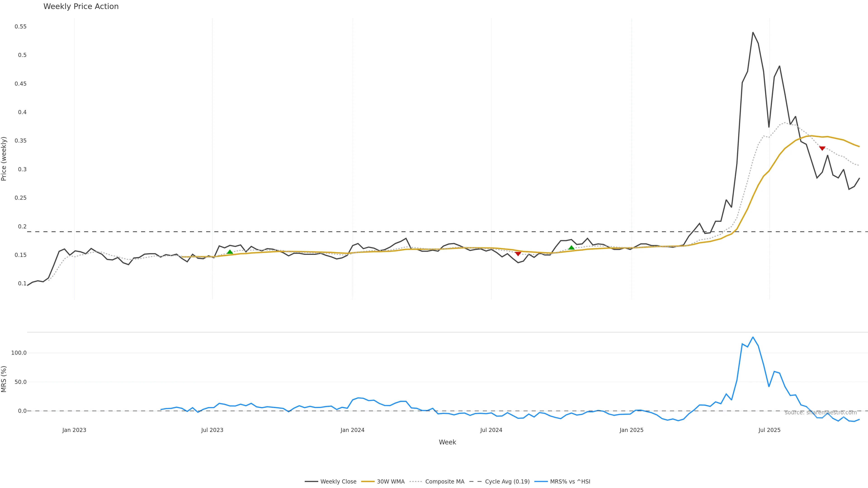868x488 pixels.
Task: Toggle the Weekly Close series legend label
Action: click(338, 482)
